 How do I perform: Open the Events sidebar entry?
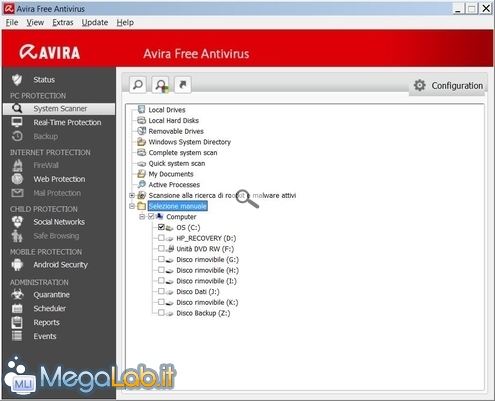[x=45, y=336]
